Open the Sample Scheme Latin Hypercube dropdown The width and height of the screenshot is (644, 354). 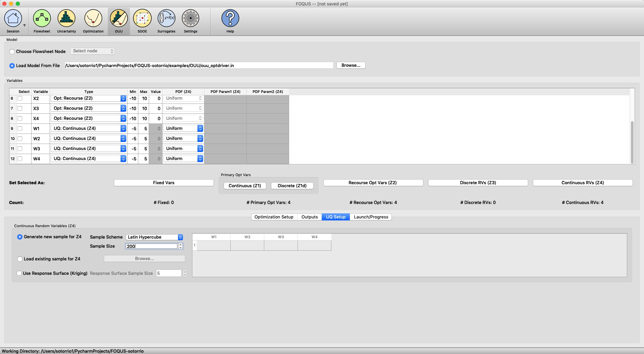click(x=154, y=237)
